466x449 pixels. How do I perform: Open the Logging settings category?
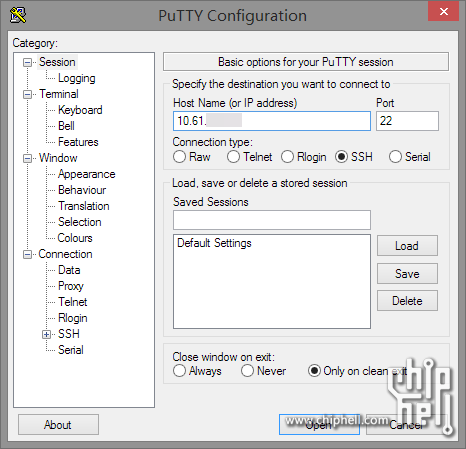pyautogui.click(x=77, y=78)
